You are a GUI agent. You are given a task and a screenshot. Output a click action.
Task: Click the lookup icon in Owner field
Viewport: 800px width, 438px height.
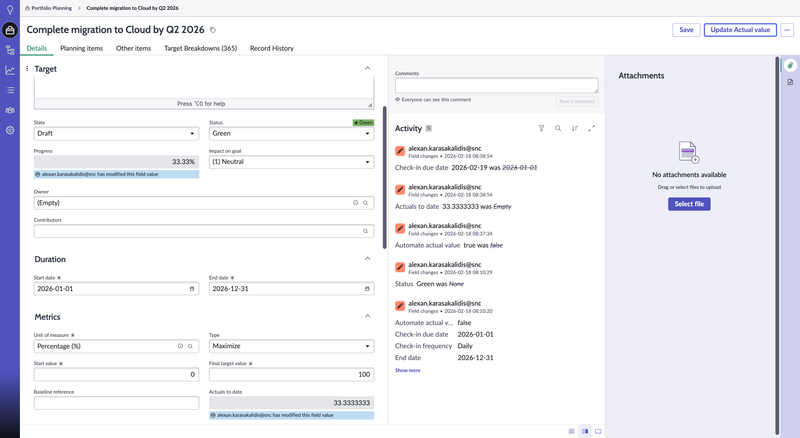pyautogui.click(x=366, y=203)
